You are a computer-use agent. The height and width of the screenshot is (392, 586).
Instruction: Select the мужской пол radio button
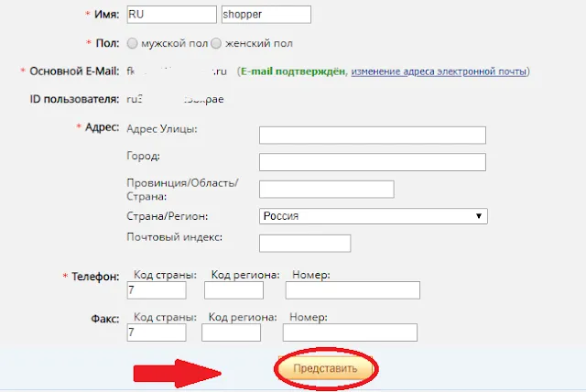[132, 43]
